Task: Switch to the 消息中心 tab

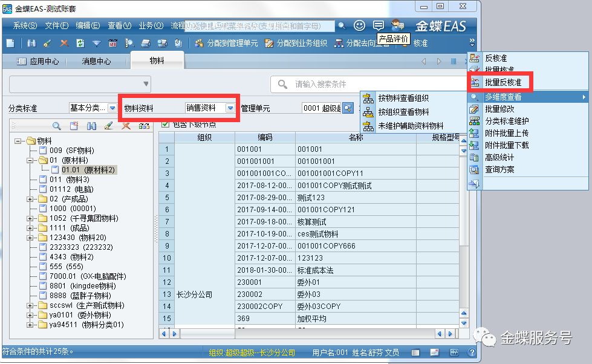Action: (96, 61)
